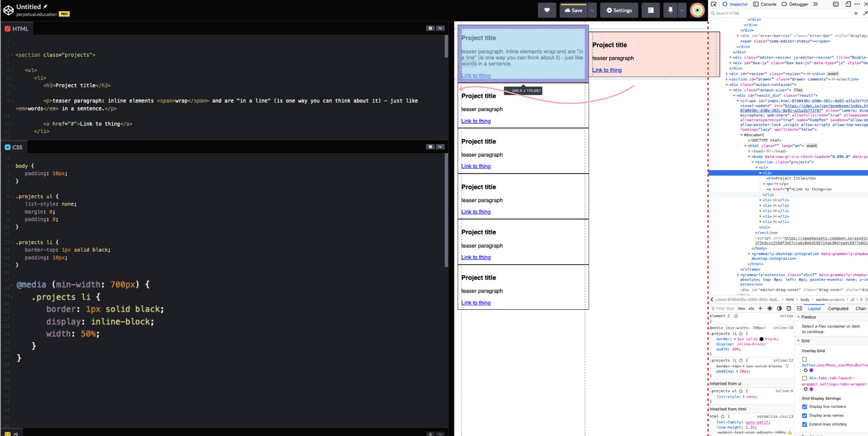The height and width of the screenshot is (436, 868).
Task: Click the black border color swatch in rules
Action: click(x=762, y=339)
